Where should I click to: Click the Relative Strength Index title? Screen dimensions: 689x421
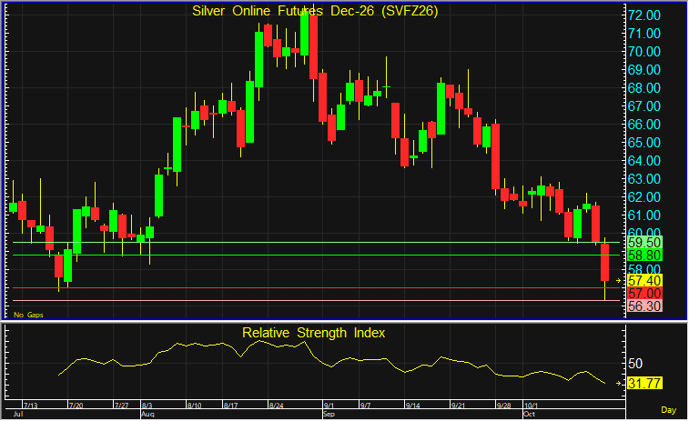[x=313, y=333]
